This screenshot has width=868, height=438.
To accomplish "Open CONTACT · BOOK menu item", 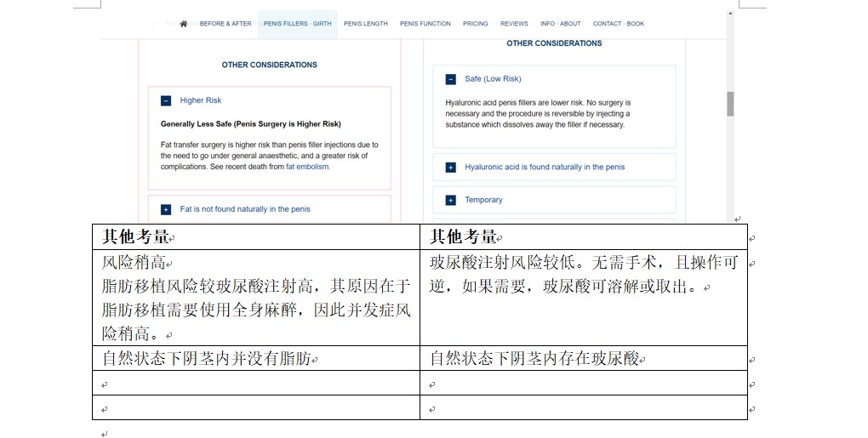I will coord(619,24).
